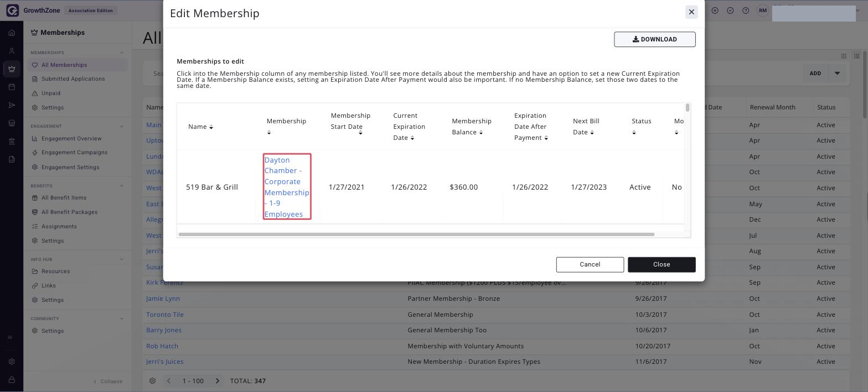Image resolution: width=868 pixels, height=392 pixels.
Task: Open the Home icon in left rail
Action: [x=12, y=33]
